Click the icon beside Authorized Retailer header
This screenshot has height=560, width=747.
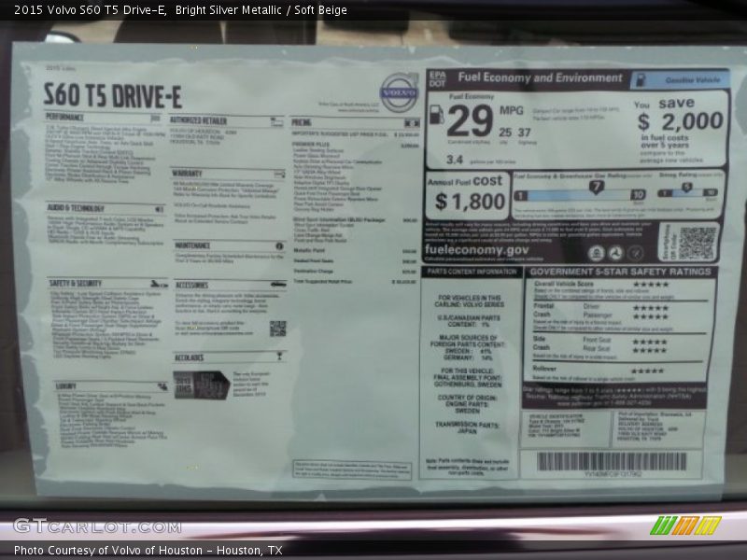click(x=276, y=122)
